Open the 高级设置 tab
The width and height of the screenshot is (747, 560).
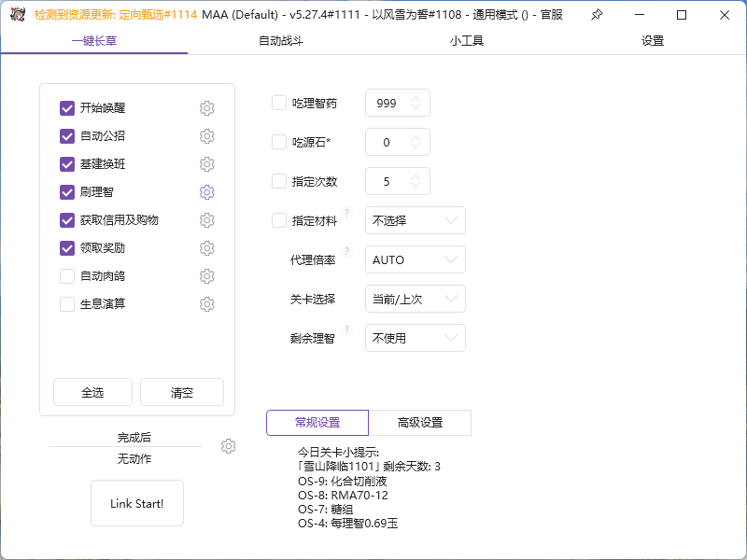420,423
